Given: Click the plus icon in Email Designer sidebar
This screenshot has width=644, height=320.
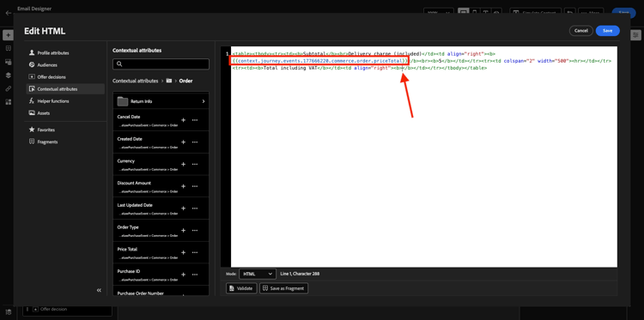Looking at the screenshot, I should click(9, 35).
